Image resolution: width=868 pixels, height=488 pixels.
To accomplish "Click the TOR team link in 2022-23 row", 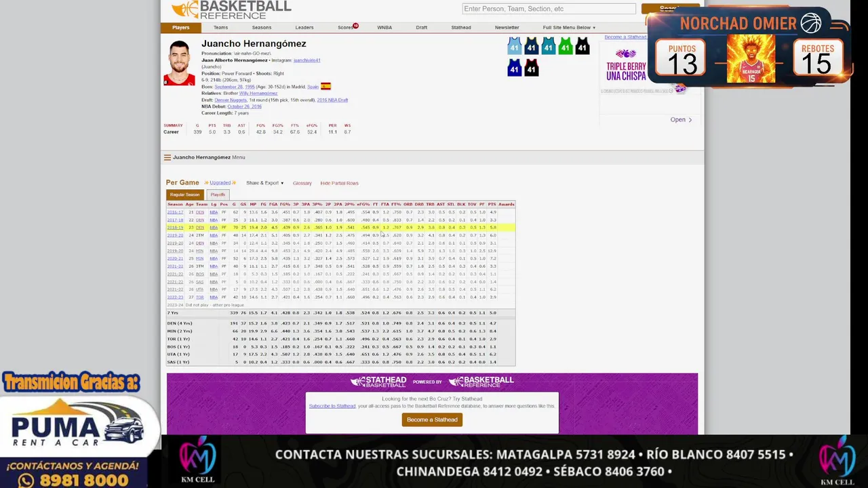I will (x=200, y=297).
